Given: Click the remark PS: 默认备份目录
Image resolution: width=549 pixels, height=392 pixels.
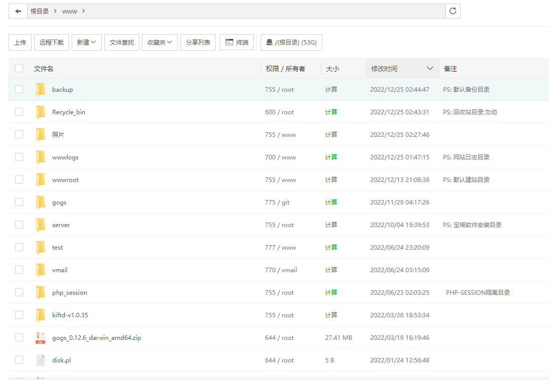Looking at the screenshot, I should [466, 90].
